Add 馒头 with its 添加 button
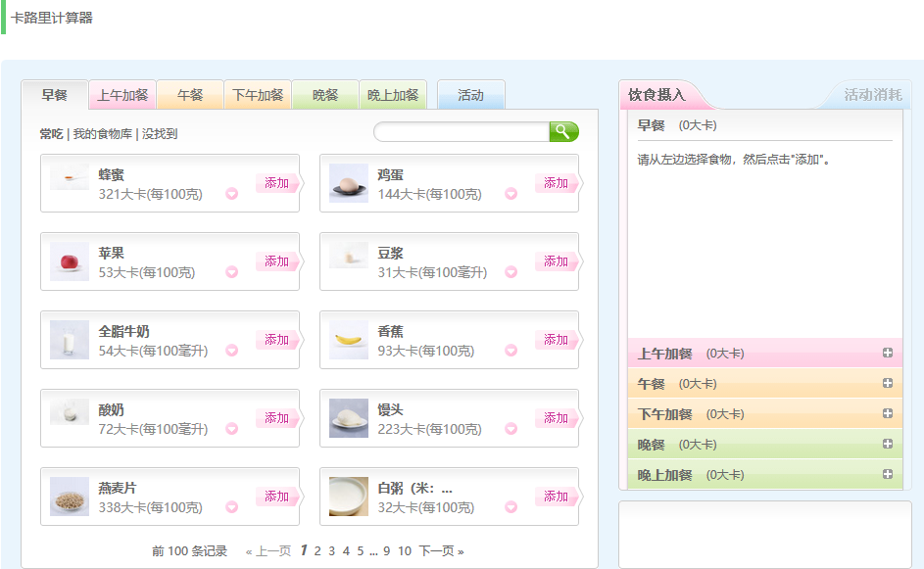 click(x=557, y=418)
